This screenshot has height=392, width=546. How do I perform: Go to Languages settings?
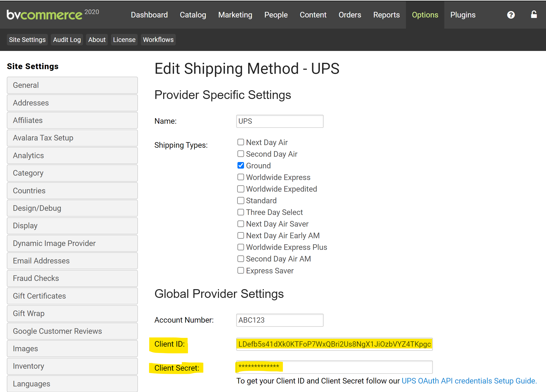tap(72, 384)
